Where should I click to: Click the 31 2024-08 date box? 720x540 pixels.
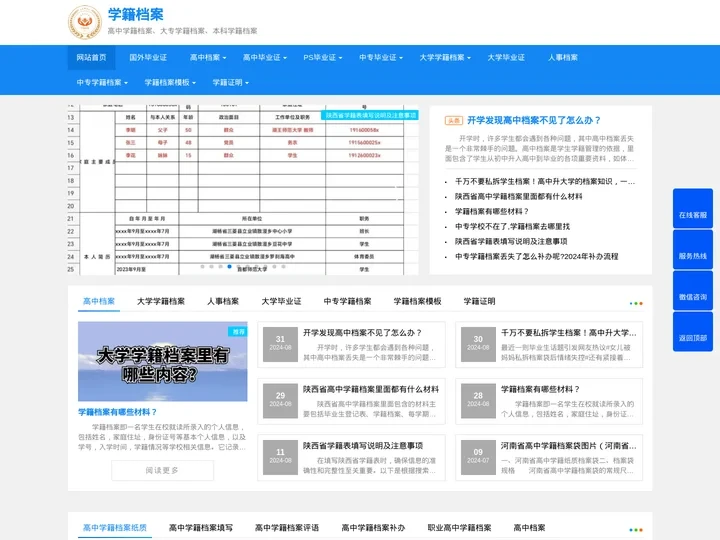pos(280,342)
